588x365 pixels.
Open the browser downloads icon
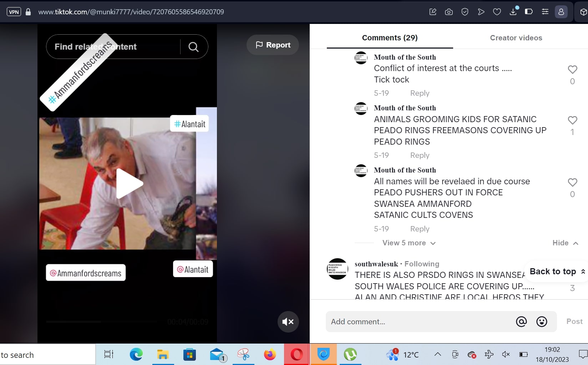[513, 12]
